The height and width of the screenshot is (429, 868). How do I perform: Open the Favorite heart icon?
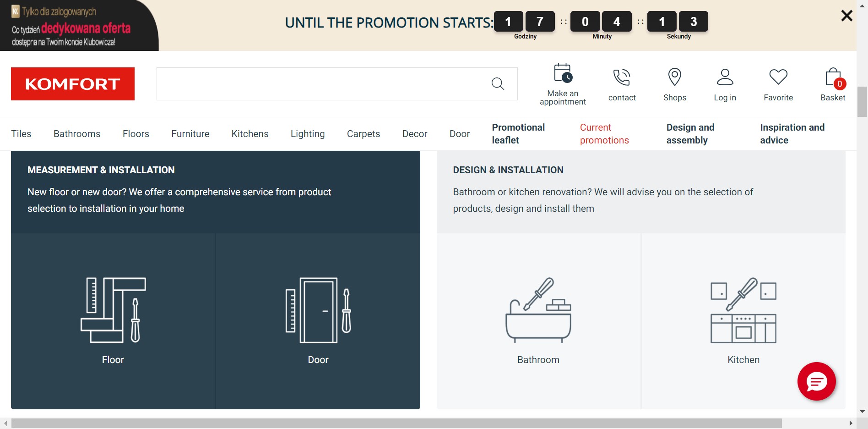pyautogui.click(x=778, y=77)
